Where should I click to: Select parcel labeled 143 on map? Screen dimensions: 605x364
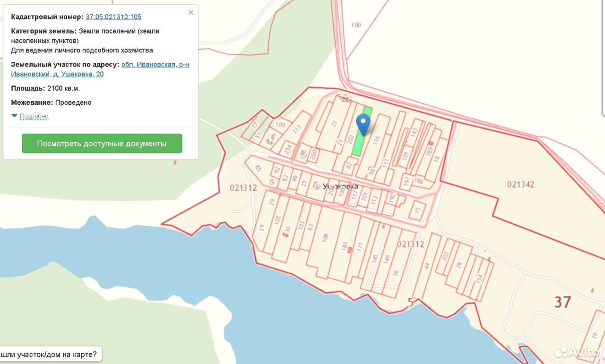pyautogui.click(x=414, y=134)
